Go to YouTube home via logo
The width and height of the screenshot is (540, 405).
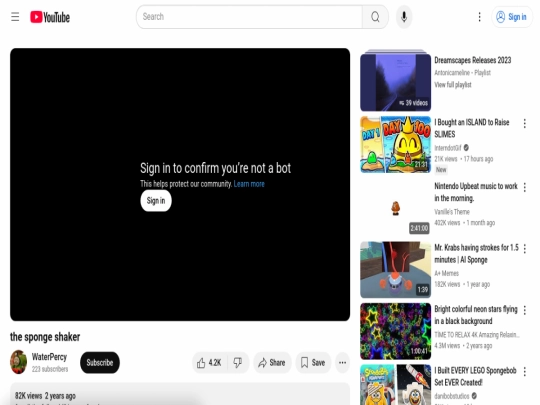click(x=50, y=17)
